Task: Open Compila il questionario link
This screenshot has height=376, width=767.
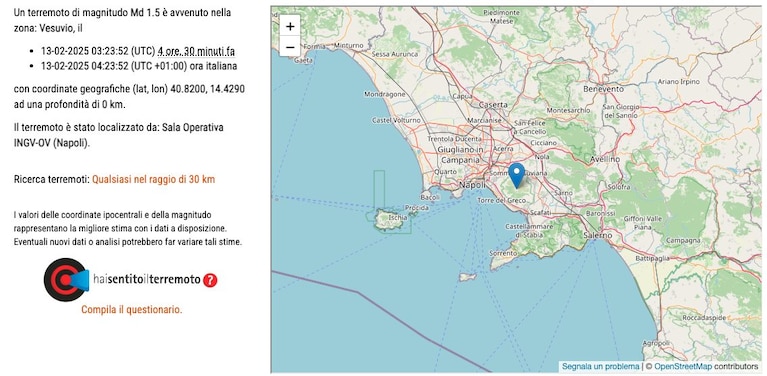Action: 132,310
